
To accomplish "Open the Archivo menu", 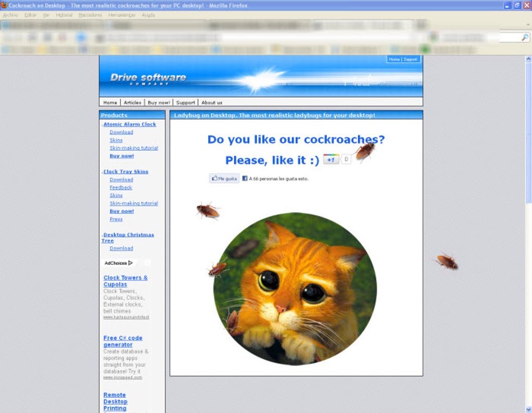I will point(10,15).
